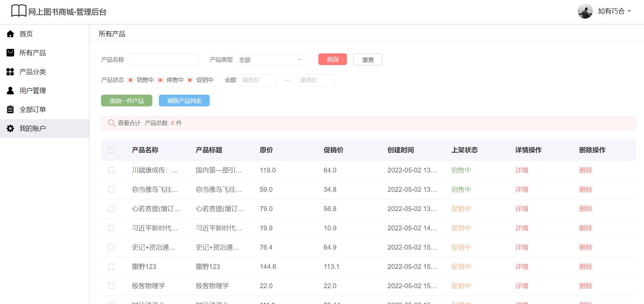
Task: Click 删除 for 习近平新时代 row
Action: (586, 228)
